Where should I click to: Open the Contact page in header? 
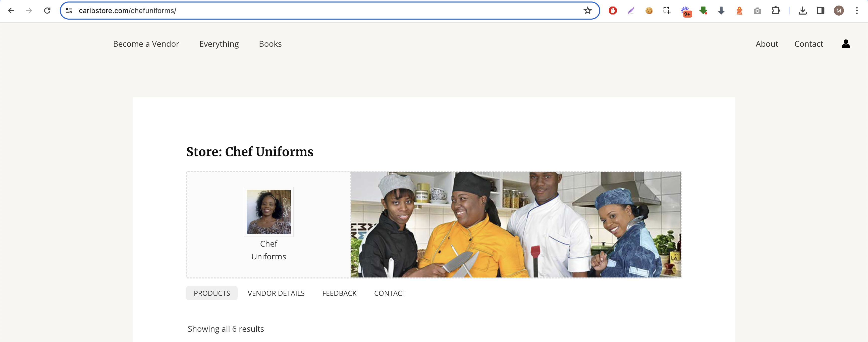[809, 44]
